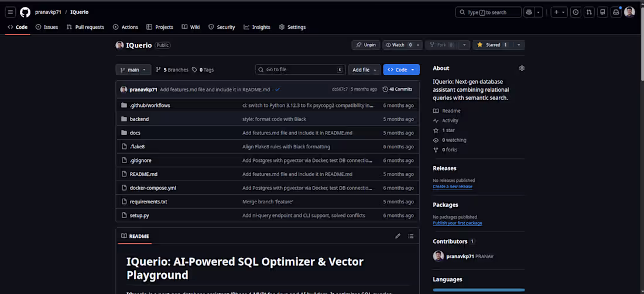The width and height of the screenshot is (644, 294).
Task: Open the create new plus dropdown
Action: [x=559, y=12]
